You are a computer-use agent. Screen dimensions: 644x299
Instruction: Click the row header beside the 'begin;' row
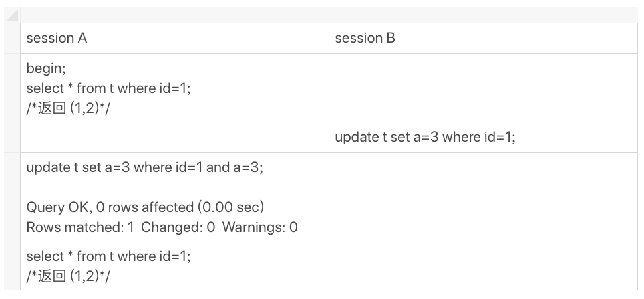[12, 88]
